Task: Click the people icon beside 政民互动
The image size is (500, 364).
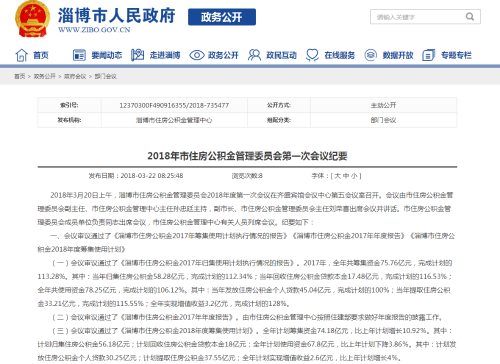Action: click(x=254, y=55)
